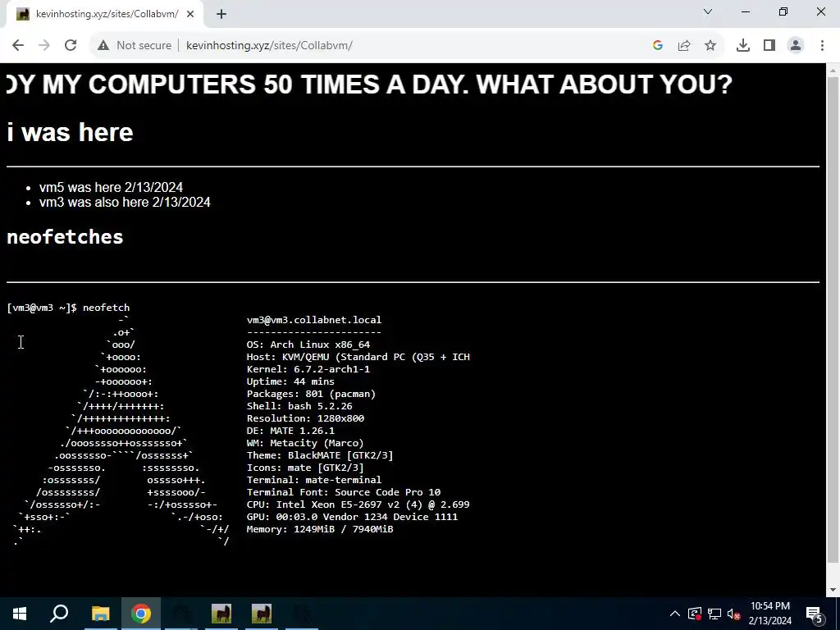
Task: Click the "Kernel: 6.7.2-arch1-1" line
Action: (308, 369)
